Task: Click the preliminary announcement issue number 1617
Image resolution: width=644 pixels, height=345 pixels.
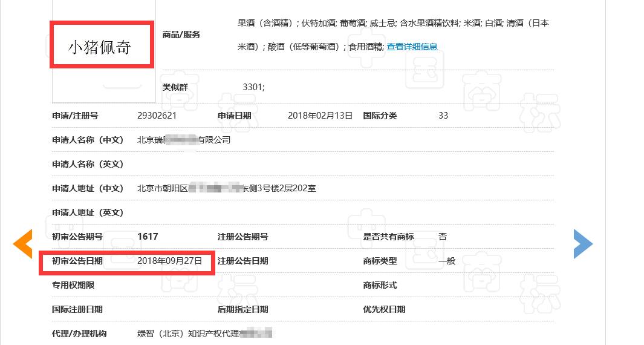Action: pos(148,237)
